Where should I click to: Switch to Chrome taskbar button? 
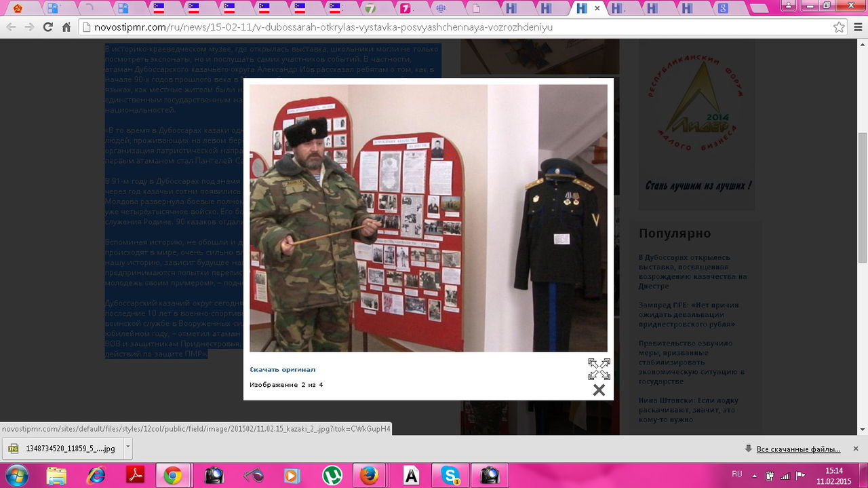pyautogui.click(x=173, y=475)
